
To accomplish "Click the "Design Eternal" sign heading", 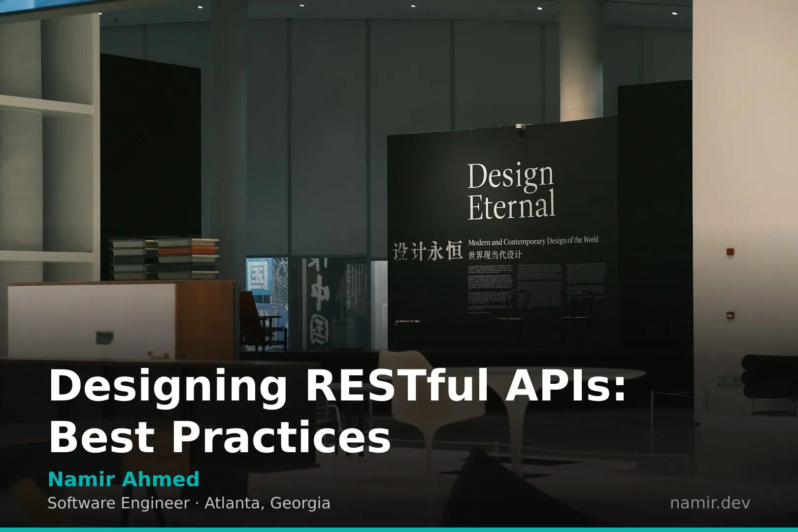I will click(x=511, y=191).
